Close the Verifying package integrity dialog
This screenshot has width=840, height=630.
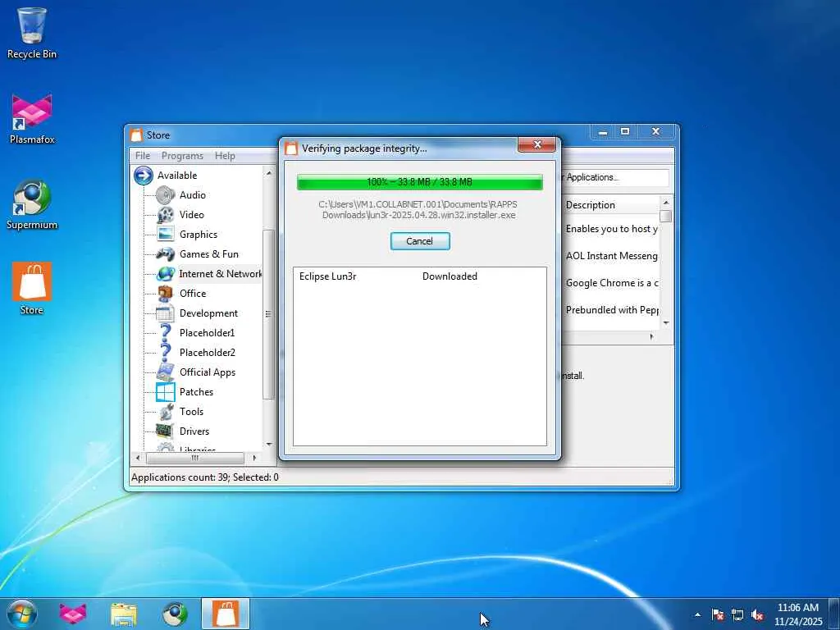click(x=536, y=144)
